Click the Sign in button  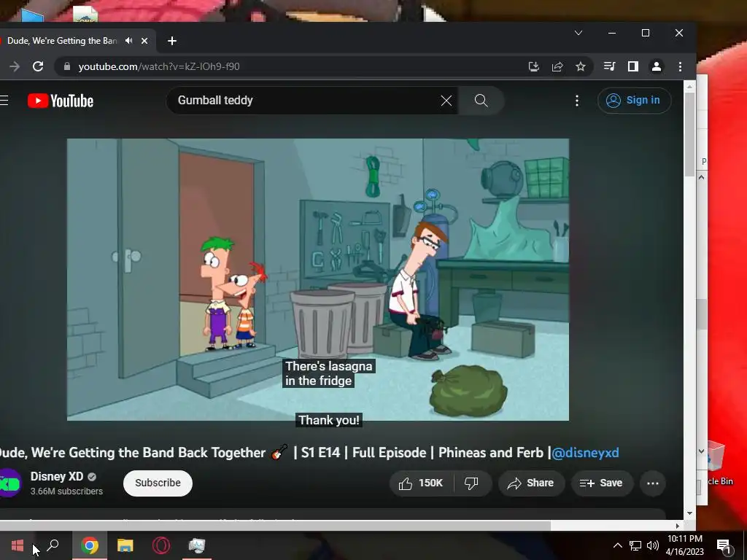pyautogui.click(x=634, y=101)
